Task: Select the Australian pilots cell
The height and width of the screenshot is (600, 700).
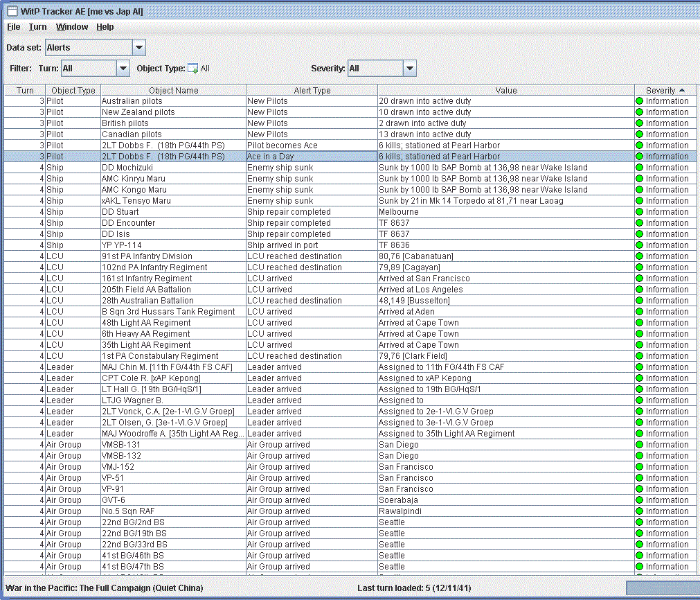Action: 173,101
